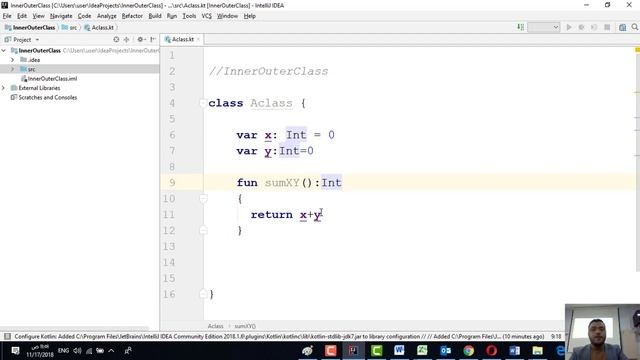Open the Refactor menu
Viewport: 640px width, 360px height.
click(132, 16)
